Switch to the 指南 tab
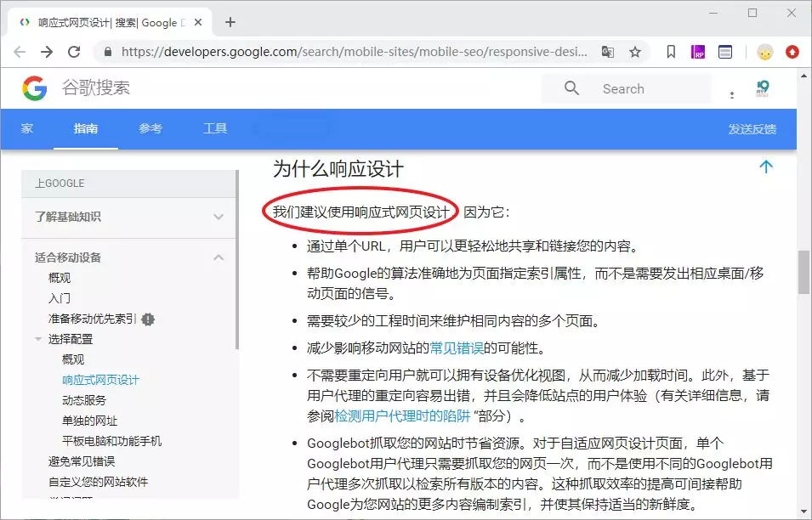Image resolution: width=812 pixels, height=520 pixels. (85, 129)
